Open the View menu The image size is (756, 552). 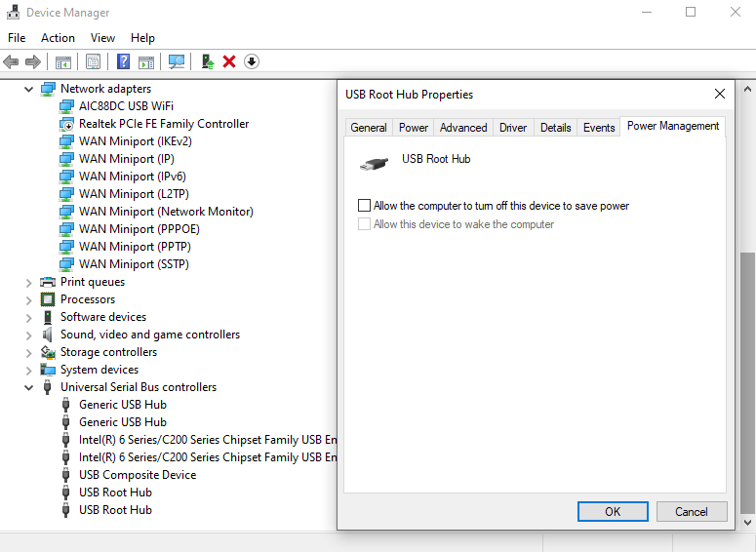pos(102,38)
